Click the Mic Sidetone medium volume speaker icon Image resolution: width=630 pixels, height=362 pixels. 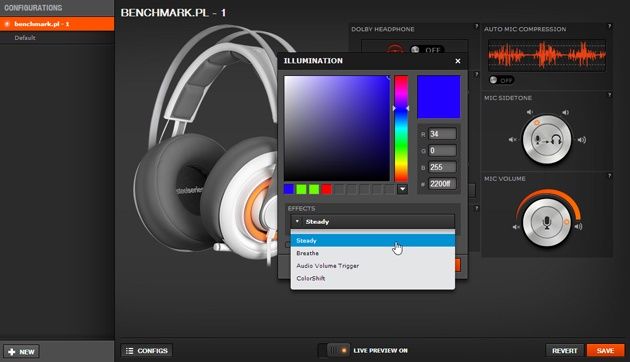[x=565, y=112]
